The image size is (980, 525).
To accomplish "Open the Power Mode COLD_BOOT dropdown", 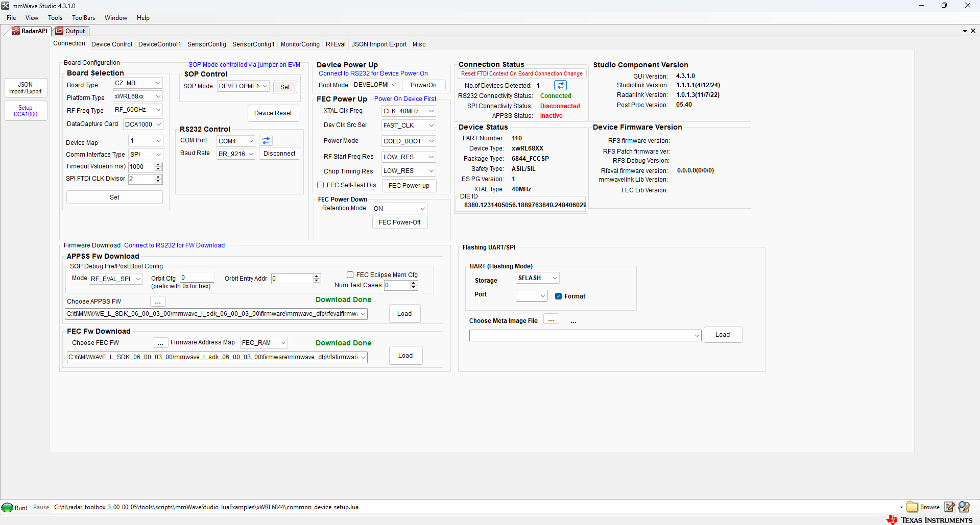I will [x=409, y=141].
